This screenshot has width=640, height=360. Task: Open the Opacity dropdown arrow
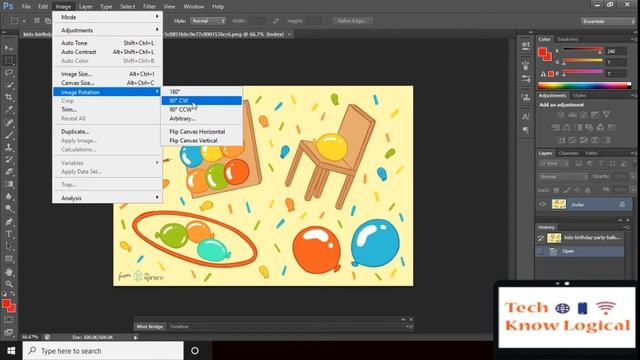pos(633,177)
